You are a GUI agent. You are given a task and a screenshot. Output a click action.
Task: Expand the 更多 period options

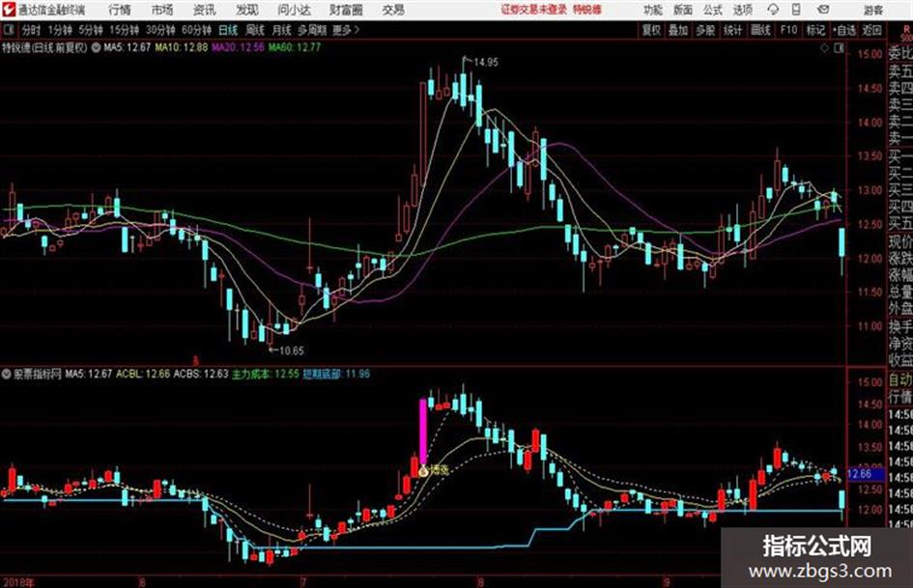[346, 30]
